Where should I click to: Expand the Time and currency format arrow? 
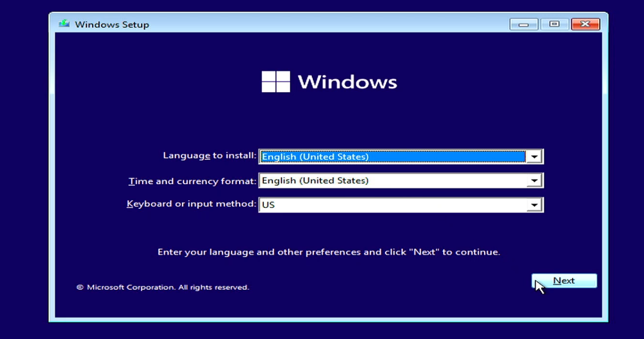[534, 181]
